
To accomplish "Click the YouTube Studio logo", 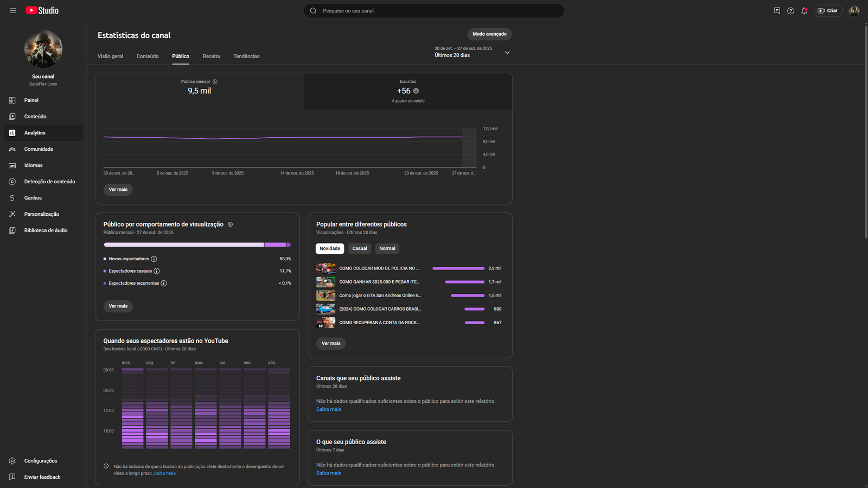I will click(42, 11).
